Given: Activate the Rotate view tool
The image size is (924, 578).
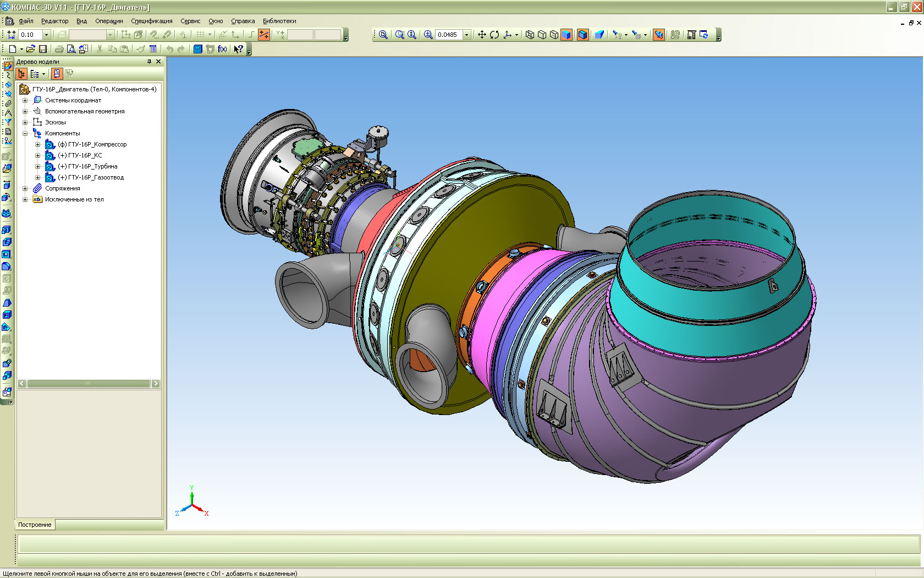Looking at the screenshot, I should click(x=494, y=35).
